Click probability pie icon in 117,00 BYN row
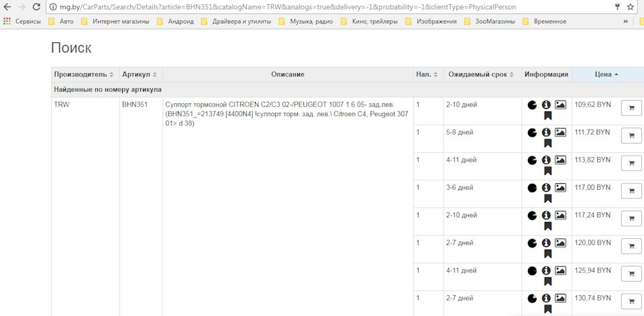644x316 pixels. tap(532, 187)
